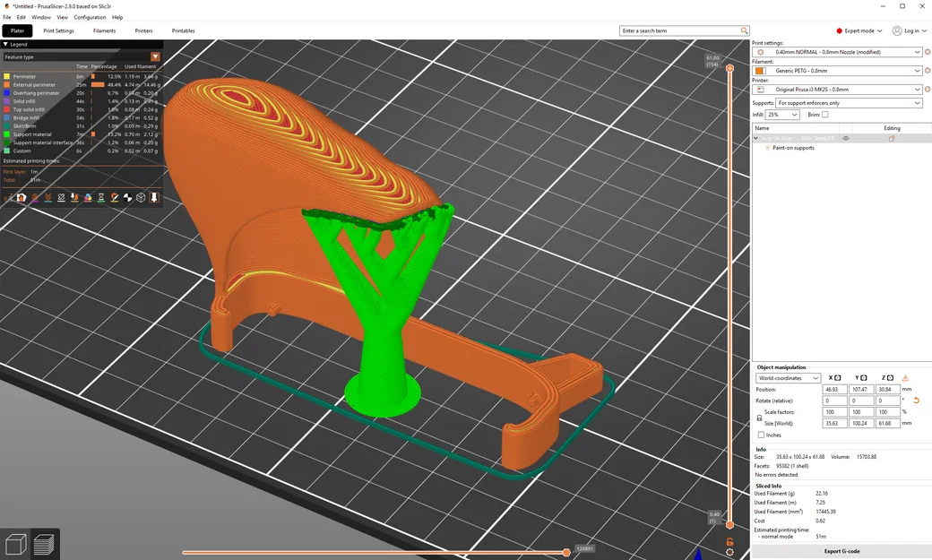This screenshot has height=560, width=932.
Task: Open the Infill percentage dropdown
Action: coord(782,114)
